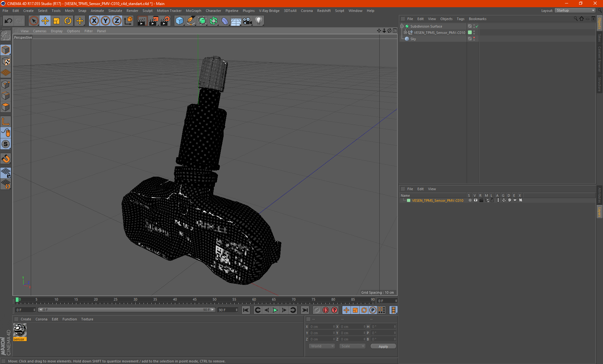
Task: Open the Scale mode dropdown
Action: pyautogui.click(x=353, y=346)
